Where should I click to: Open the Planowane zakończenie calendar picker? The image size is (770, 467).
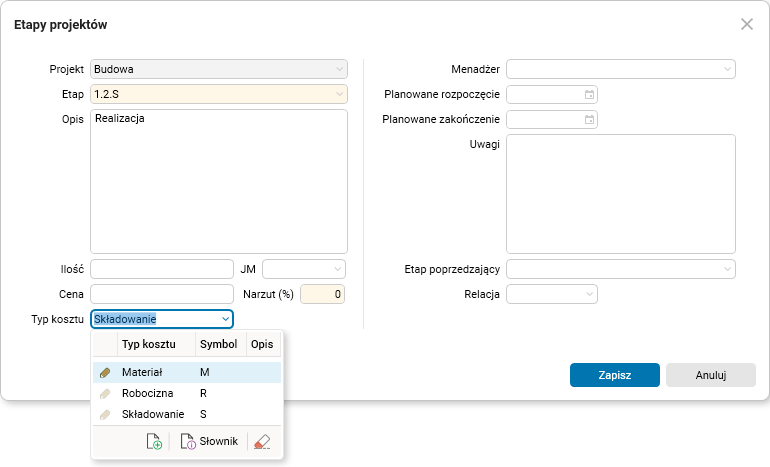(x=590, y=119)
